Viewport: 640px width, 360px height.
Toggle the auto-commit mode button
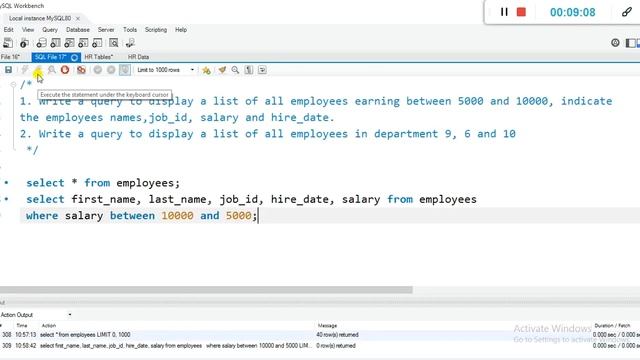125,70
